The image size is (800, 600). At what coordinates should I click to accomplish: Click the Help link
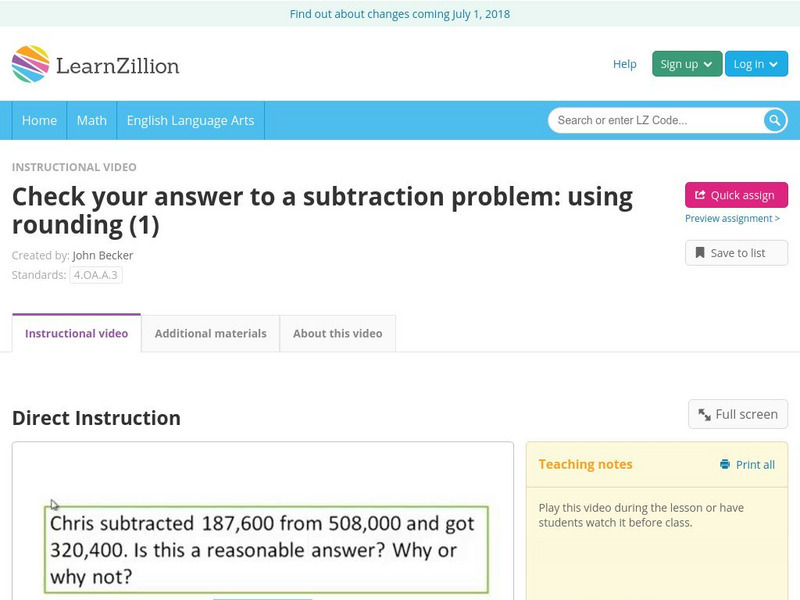pos(623,63)
